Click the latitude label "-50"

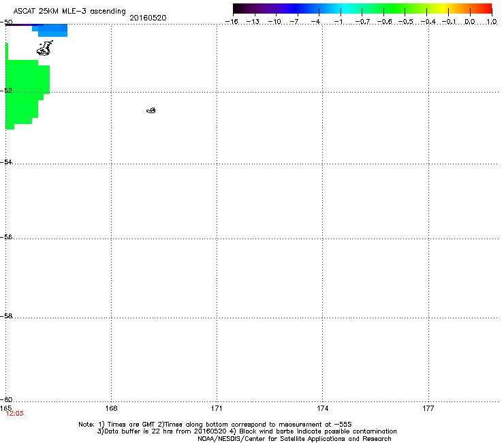coord(6,22)
